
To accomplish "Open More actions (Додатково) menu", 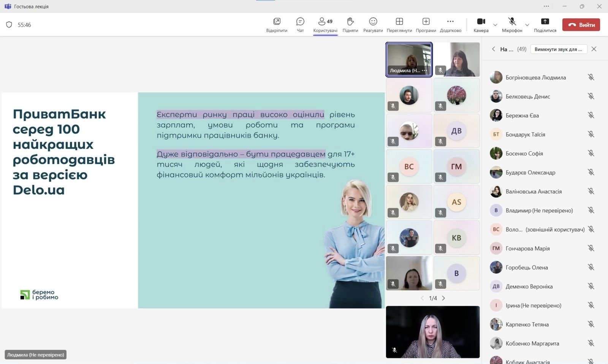I will coord(450,25).
